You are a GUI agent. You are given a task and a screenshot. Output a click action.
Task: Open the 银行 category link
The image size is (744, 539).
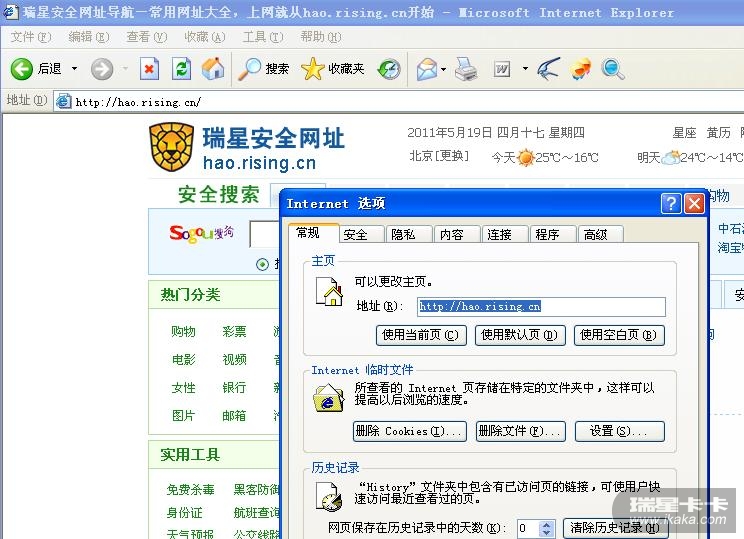234,387
